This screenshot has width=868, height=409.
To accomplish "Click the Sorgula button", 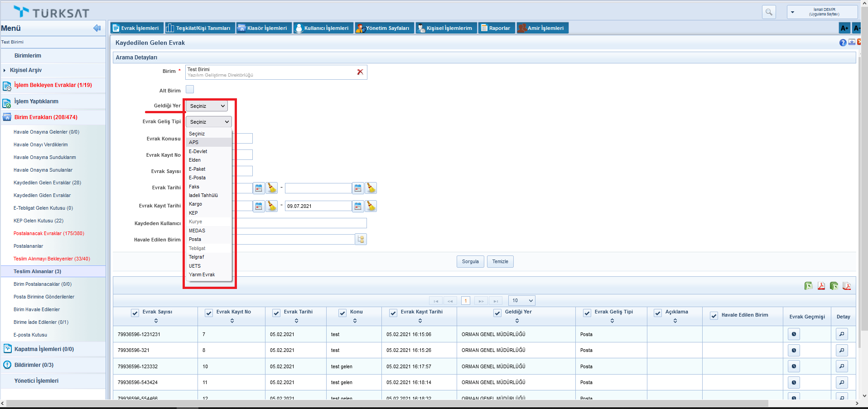I will [470, 261].
